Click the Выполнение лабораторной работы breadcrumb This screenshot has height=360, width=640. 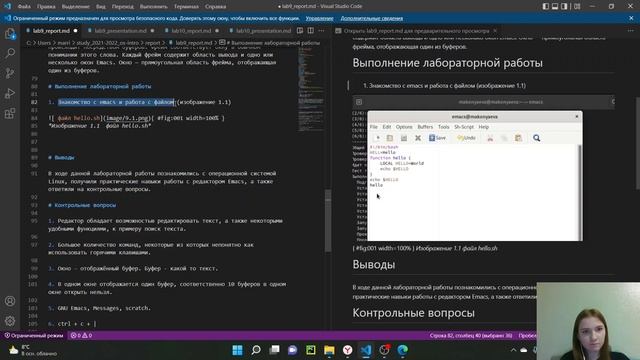275,42
